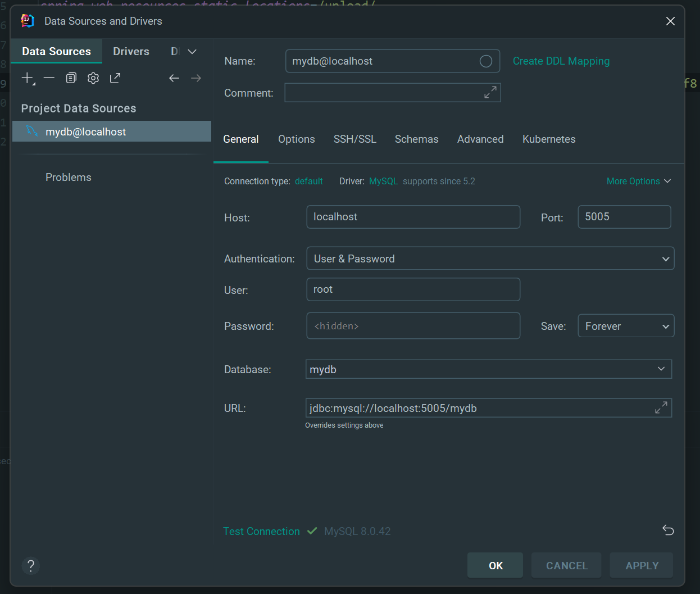Open the Save password dropdown
The height and width of the screenshot is (594, 700).
tap(625, 326)
